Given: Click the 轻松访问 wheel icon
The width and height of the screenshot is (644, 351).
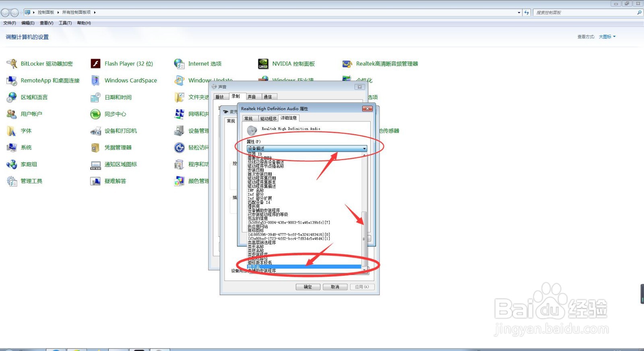Looking at the screenshot, I should (179, 148).
